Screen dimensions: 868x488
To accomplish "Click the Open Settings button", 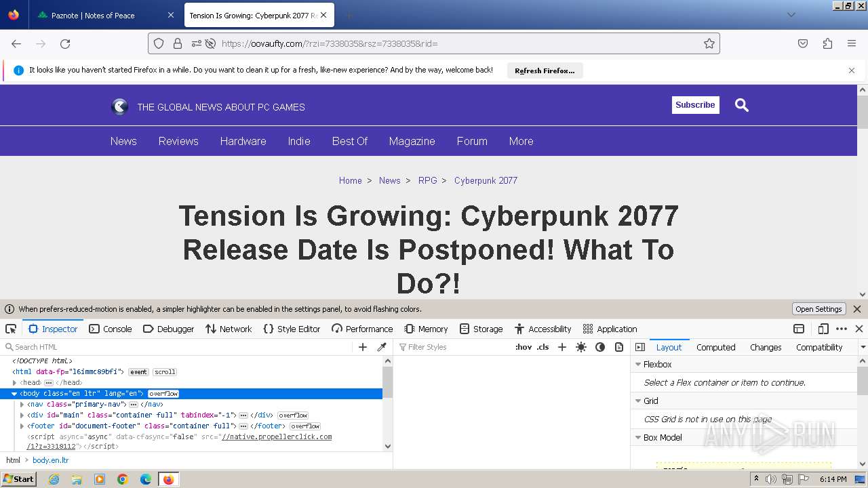I will pyautogui.click(x=818, y=309).
